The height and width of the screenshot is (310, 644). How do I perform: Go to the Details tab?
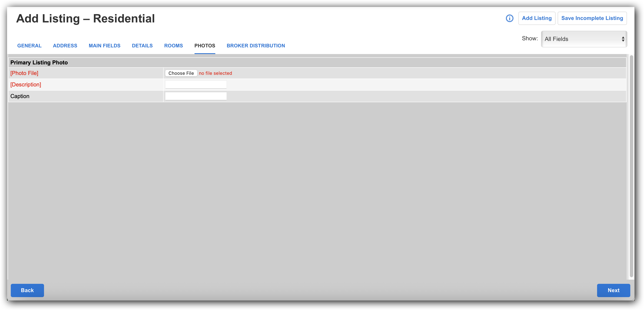pyautogui.click(x=142, y=46)
